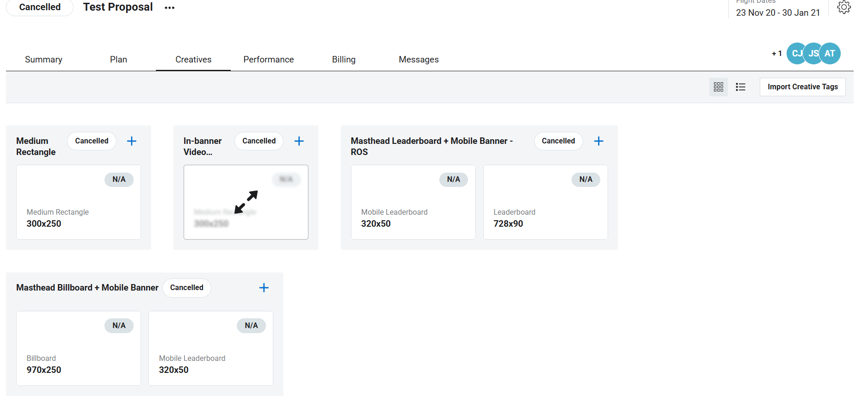Image resolution: width=868 pixels, height=409 pixels.
Task: Click Import Creative Tags button
Action: pos(802,87)
